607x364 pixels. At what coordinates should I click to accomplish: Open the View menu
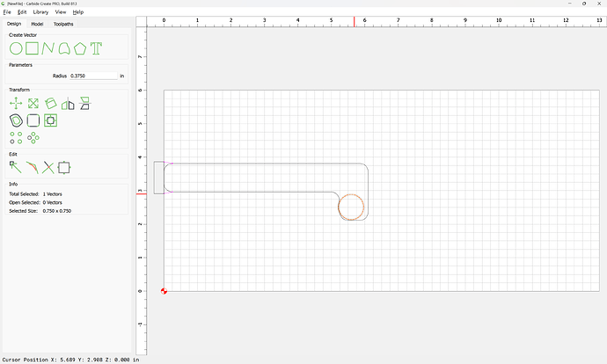click(x=61, y=12)
